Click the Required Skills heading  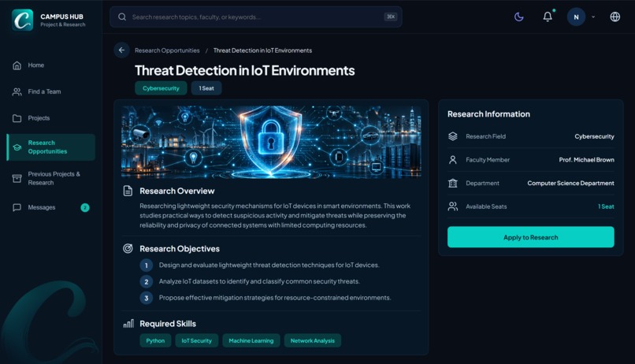point(168,324)
